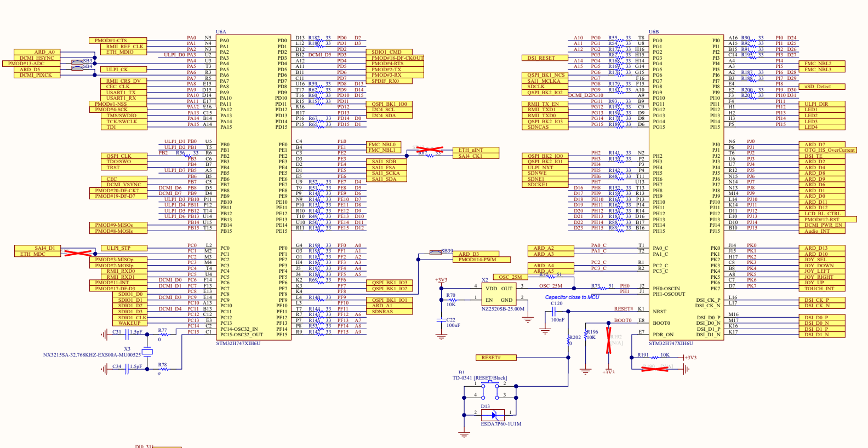
Task: Click the DSI_RESET net label
Action: tap(545, 58)
